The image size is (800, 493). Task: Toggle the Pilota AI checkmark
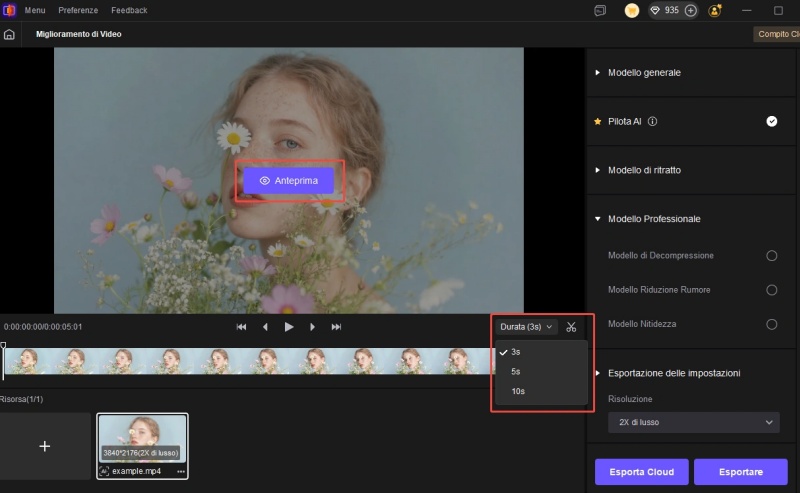click(x=771, y=121)
